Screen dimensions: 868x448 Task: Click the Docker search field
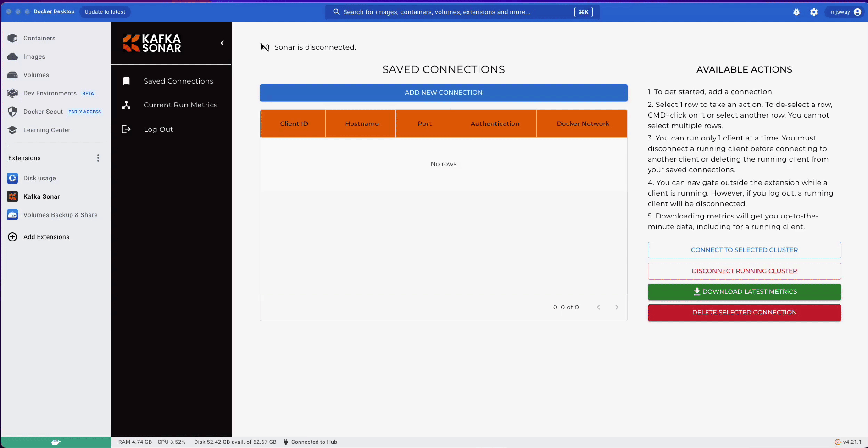pos(462,12)
